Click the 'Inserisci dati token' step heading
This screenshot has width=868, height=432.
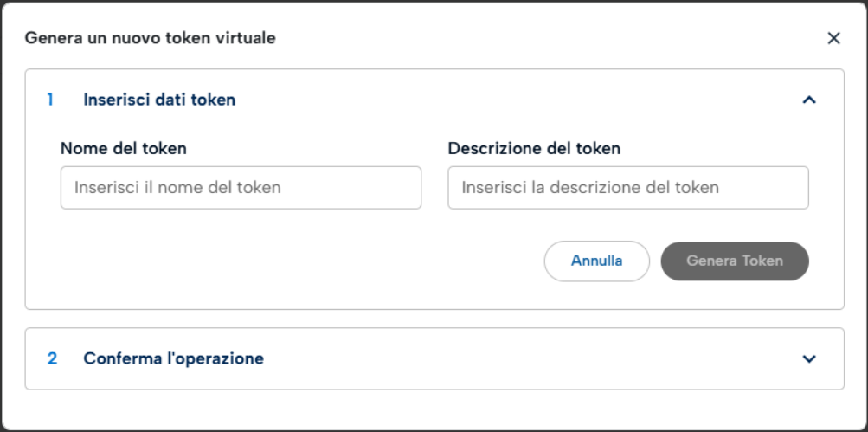coord(159,100)
